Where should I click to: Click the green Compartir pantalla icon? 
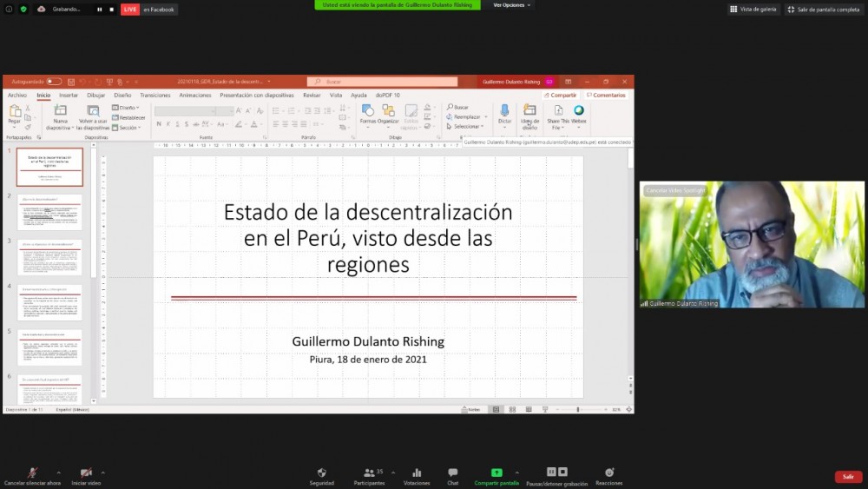tap(496, 473)
